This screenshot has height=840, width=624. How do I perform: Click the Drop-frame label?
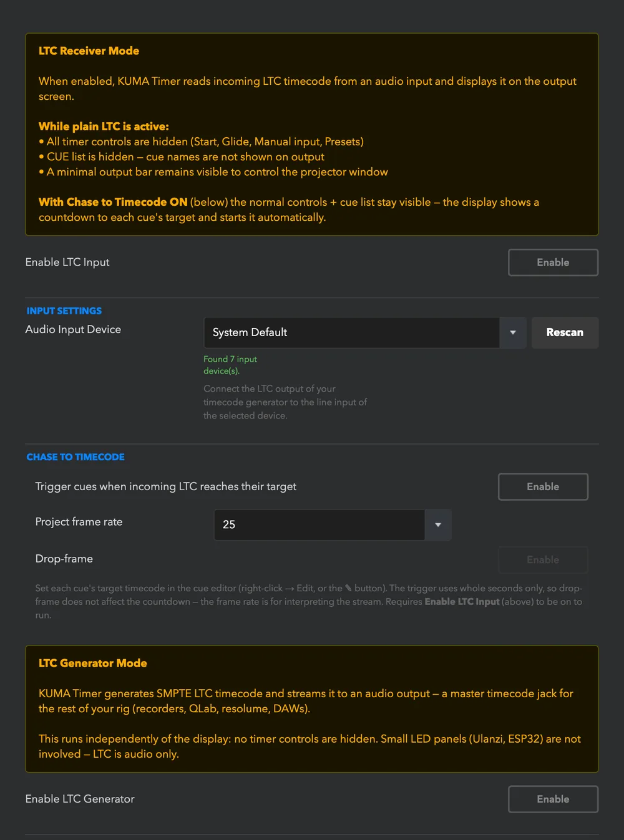click(x=64, y=559)
